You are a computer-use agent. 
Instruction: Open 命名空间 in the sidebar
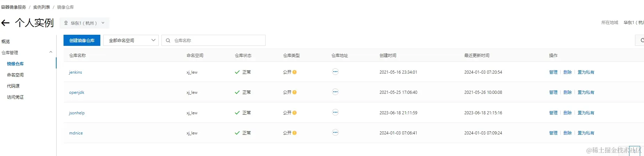[x=15, y=75]
